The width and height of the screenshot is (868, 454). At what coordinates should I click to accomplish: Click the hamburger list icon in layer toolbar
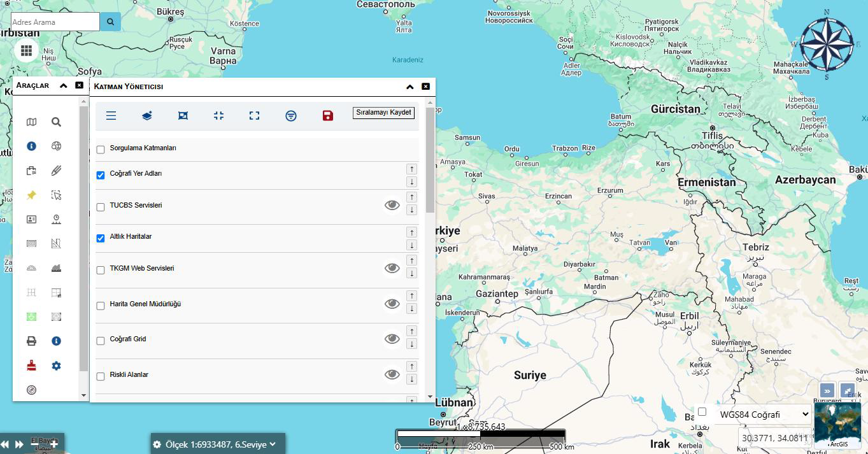pyautogui.click(x=111, y=115)
